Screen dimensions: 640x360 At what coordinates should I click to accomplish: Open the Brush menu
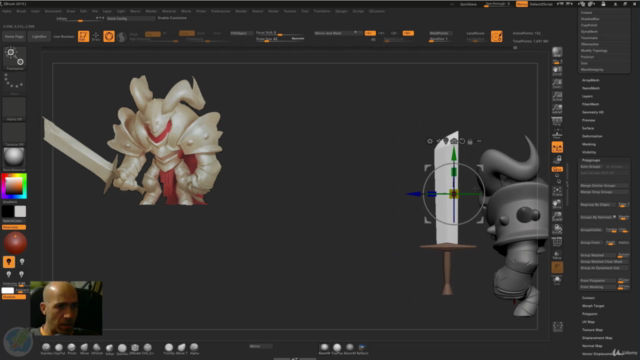point(21,11)
